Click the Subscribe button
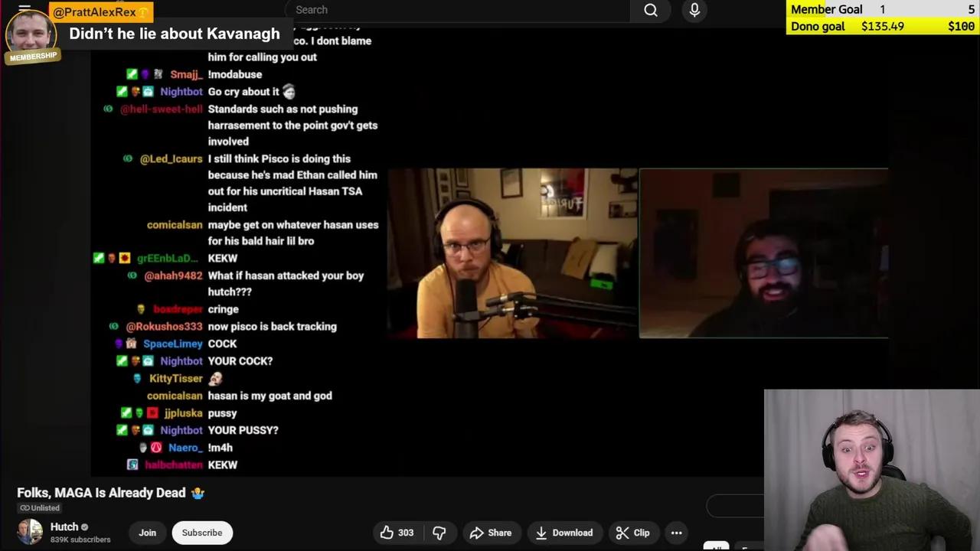Viewport: 980px width, 551px height. 201,533
